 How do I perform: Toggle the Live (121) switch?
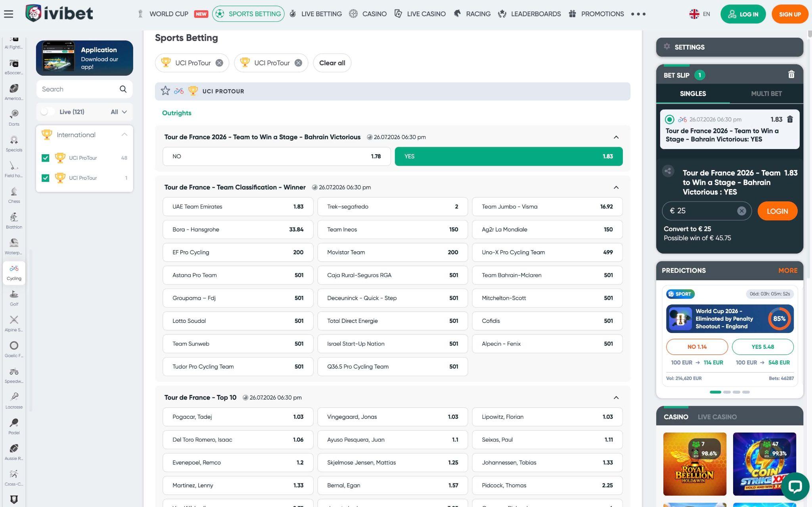[47, 112]
